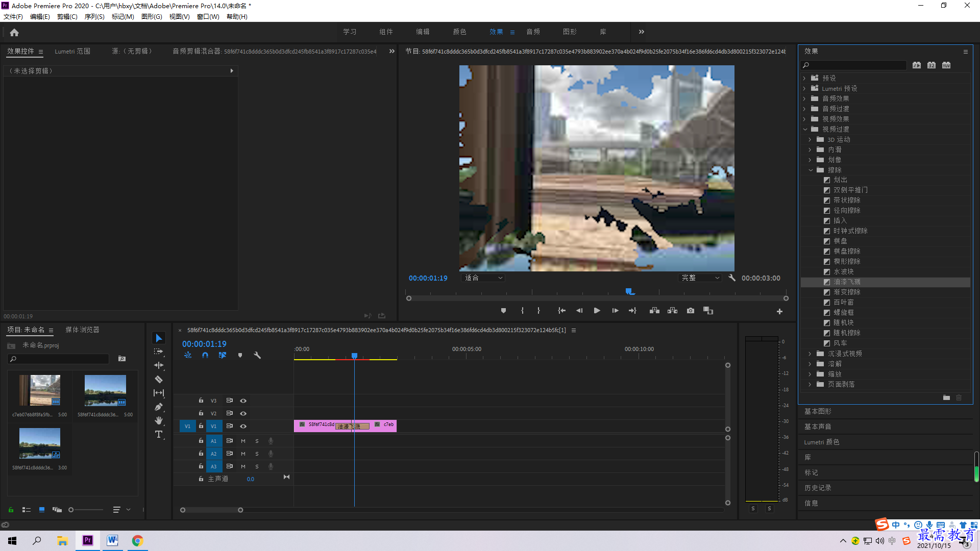Open program monitor settings wrench
The height and width of the screenshot is (551, 980).
732,278
